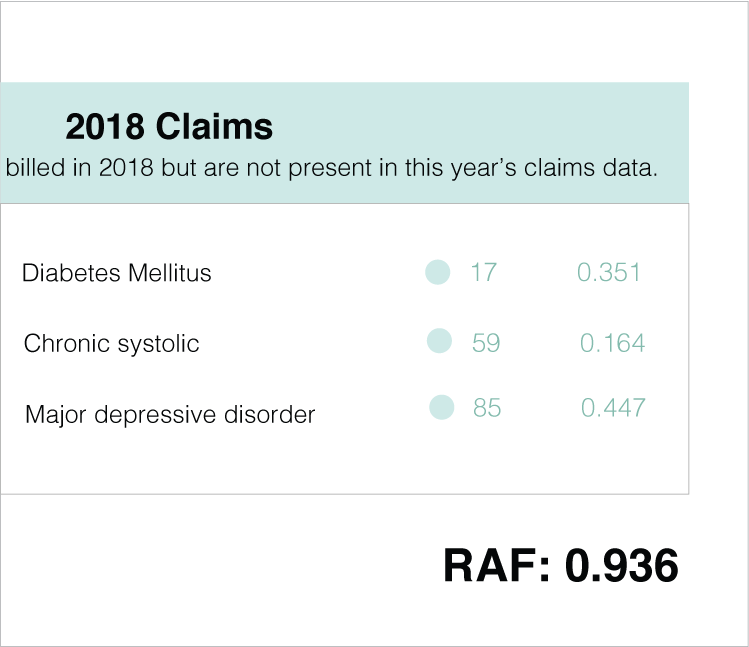Screen dimensions: 749x647
Task: Click HCC code 59 for Chronic systolic
Action: click(x=486, y=343)
